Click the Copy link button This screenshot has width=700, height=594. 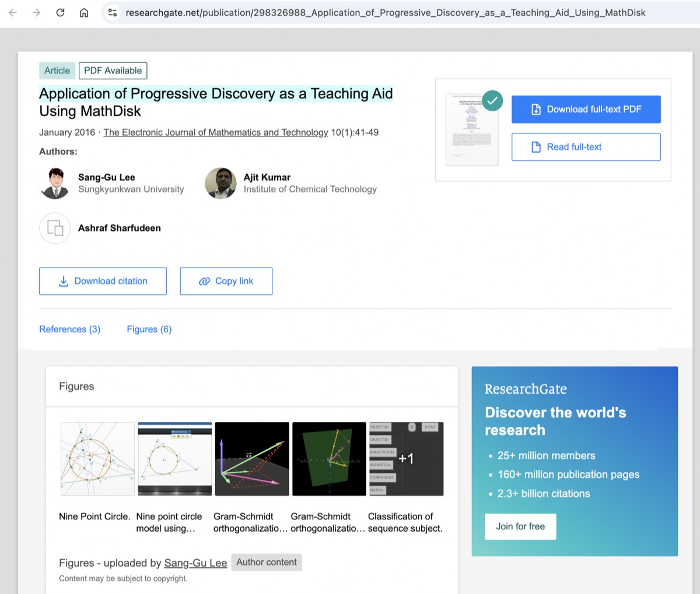[x=226, y=281]
